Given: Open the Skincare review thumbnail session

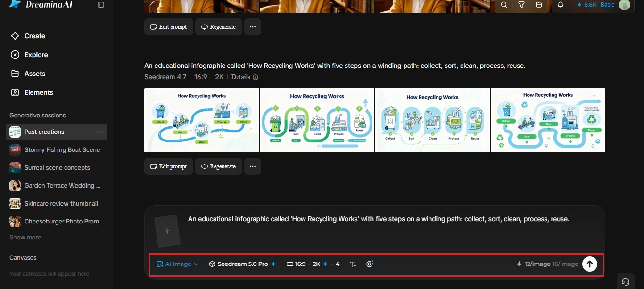Looking at the screenshot, I should [57, 204].
